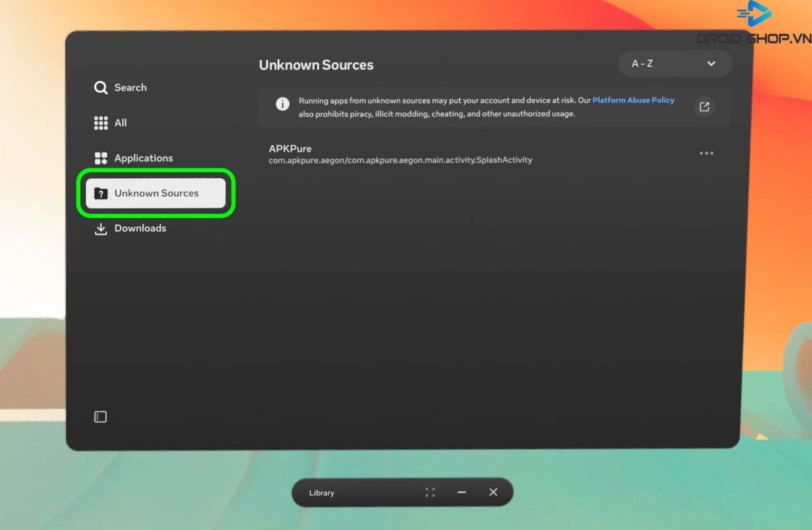Click the sort dropdown chevron arrow
The height and width of the screenshot is (530, 812).
pyautogui.click(x=711, y=64)
